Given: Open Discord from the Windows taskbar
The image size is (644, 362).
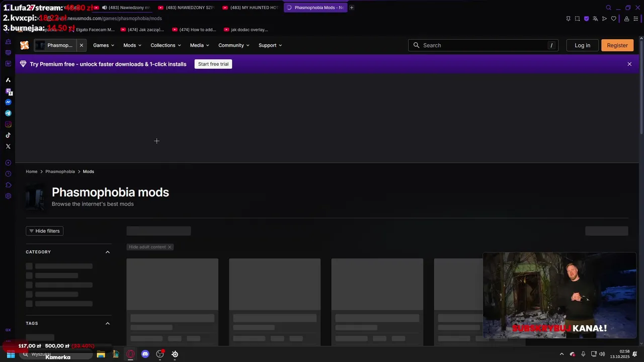Looking at the screenshot, I should coord(145,354).
